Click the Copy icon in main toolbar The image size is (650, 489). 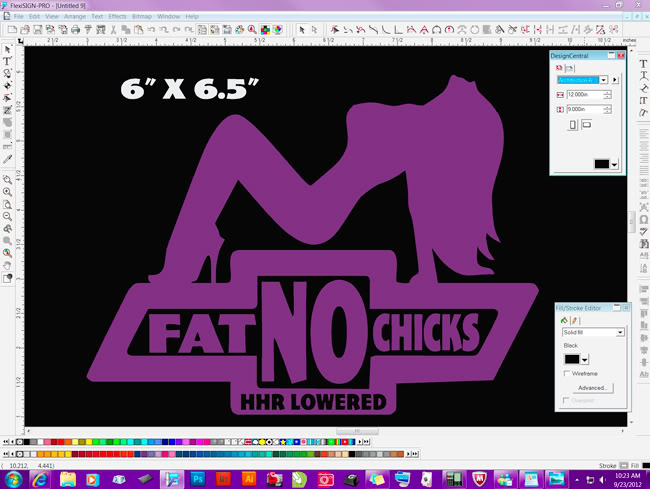point(126,29)
